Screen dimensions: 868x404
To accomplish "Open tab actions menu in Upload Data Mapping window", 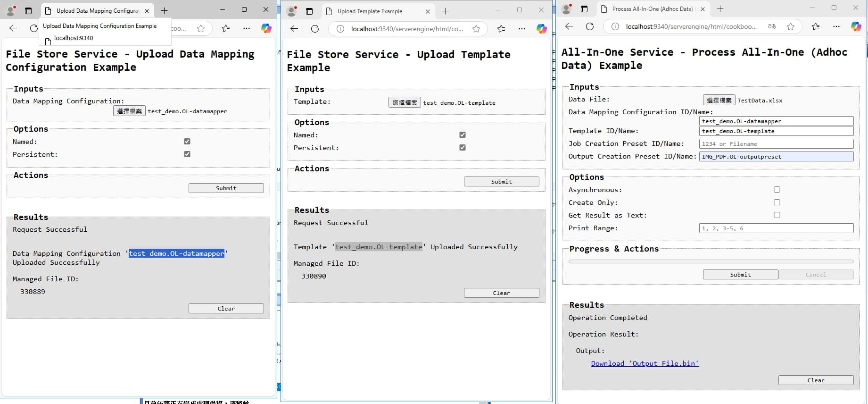I will pos(28,10).
